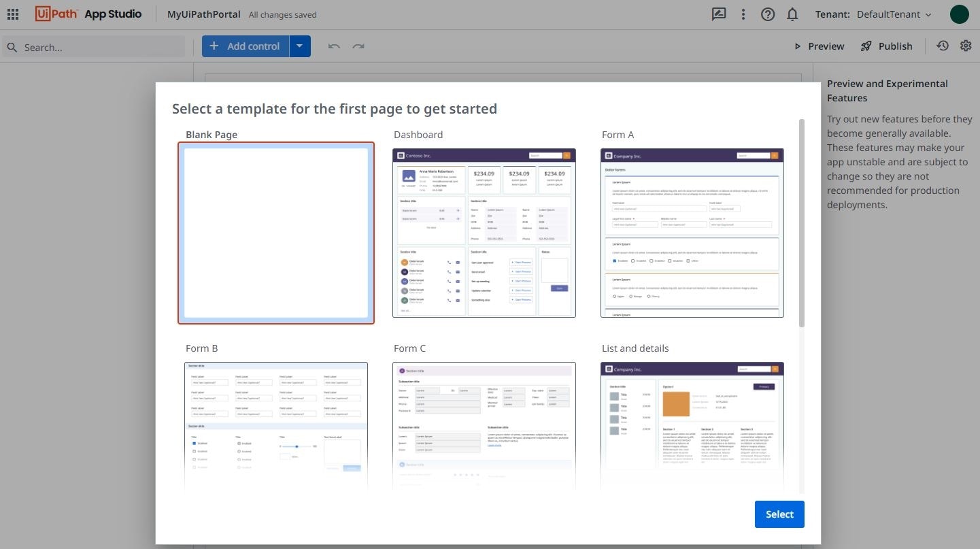Viewport: 980px width, 549px height.
Task: Expand the Add control dropdown arrow
Action: point(300,46)
